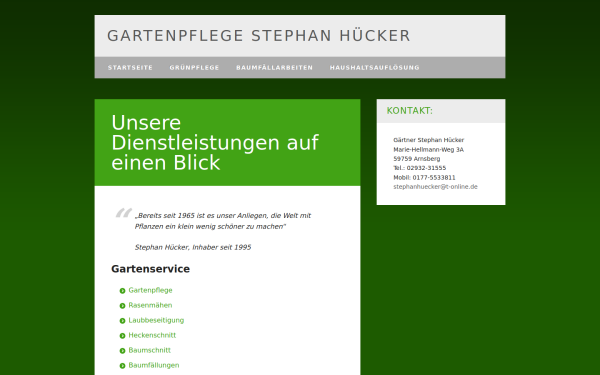This screenshot has height=375, width=600.
Task: Click the KONTAKT: sidebar heading
Action: [409, 111]
